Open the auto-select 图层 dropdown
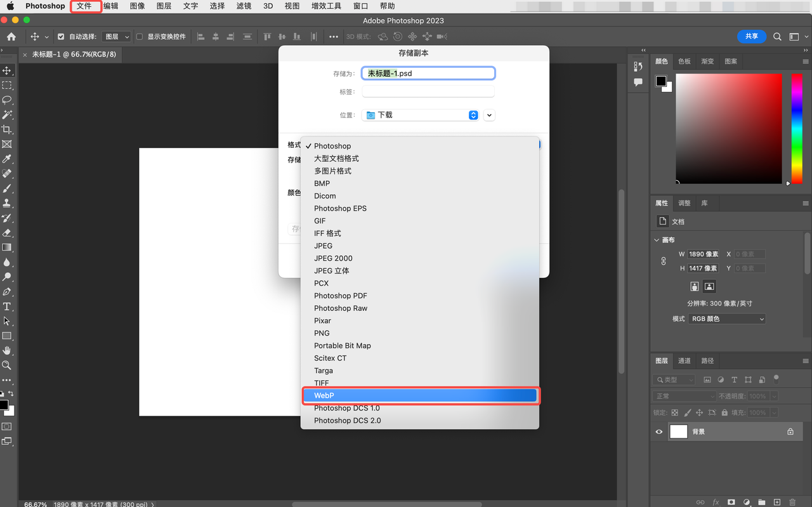Viewport: 812px width, 507px height. tap(115, 36)
